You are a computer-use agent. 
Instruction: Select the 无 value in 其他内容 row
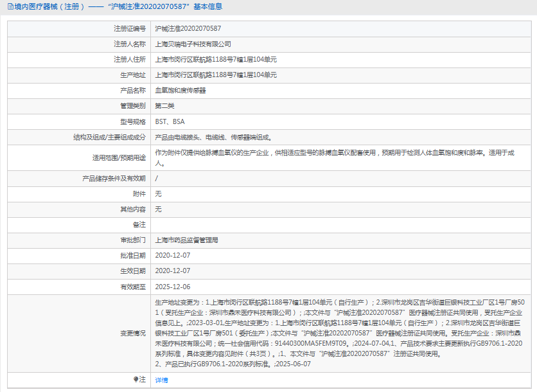tap(158, 209)
